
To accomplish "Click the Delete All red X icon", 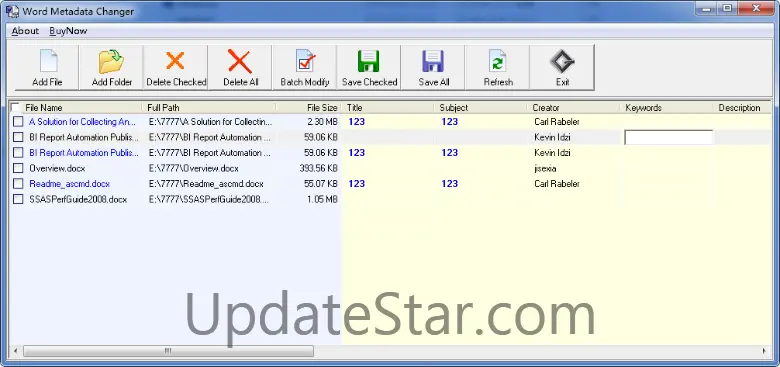I will [240, 61].
